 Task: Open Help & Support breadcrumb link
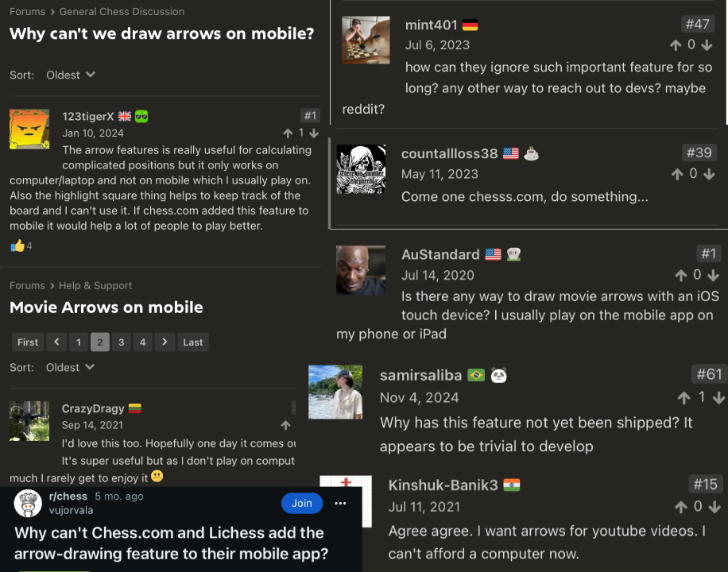pos(95,285)
